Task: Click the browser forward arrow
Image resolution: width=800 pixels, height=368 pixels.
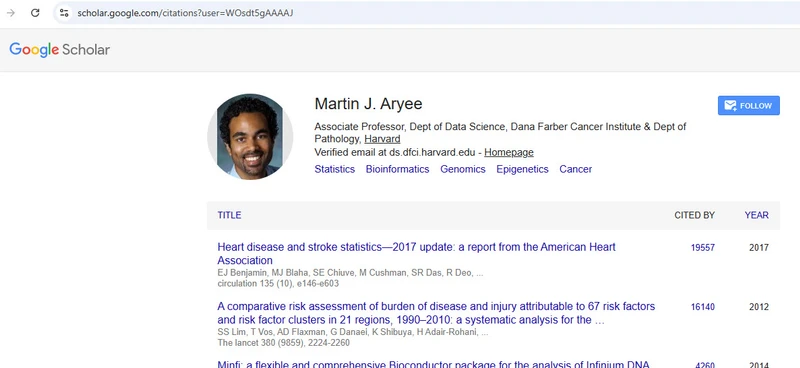Action: [x=11, y=13]
